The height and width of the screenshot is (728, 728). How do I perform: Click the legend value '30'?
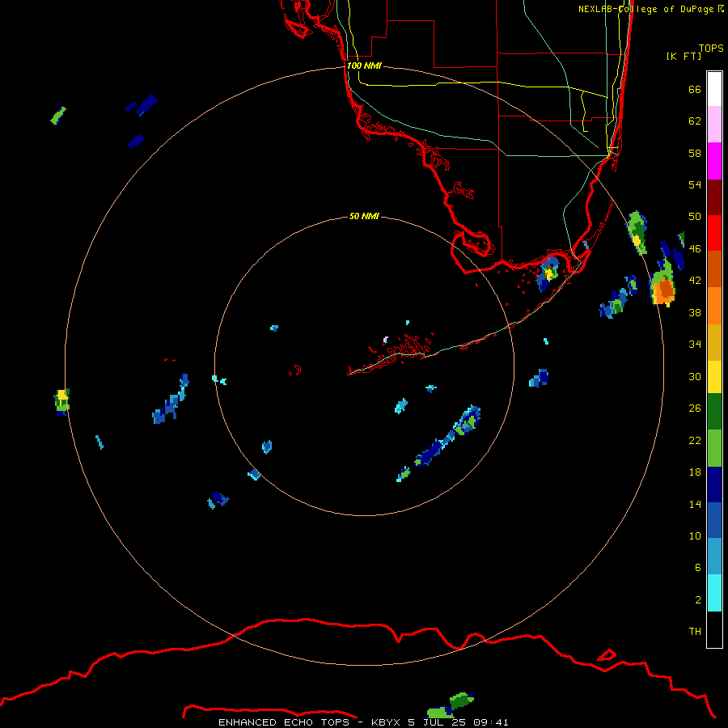click(695, 376)
